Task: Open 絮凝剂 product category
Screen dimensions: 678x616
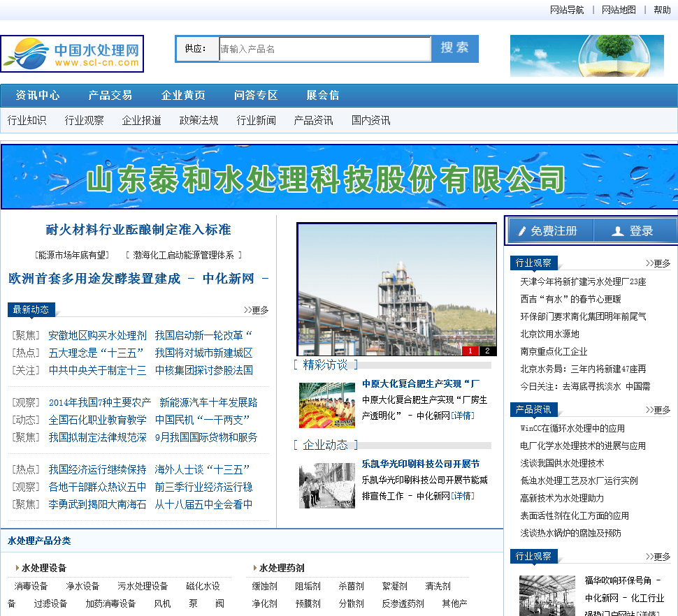Action: click(394, 586)
